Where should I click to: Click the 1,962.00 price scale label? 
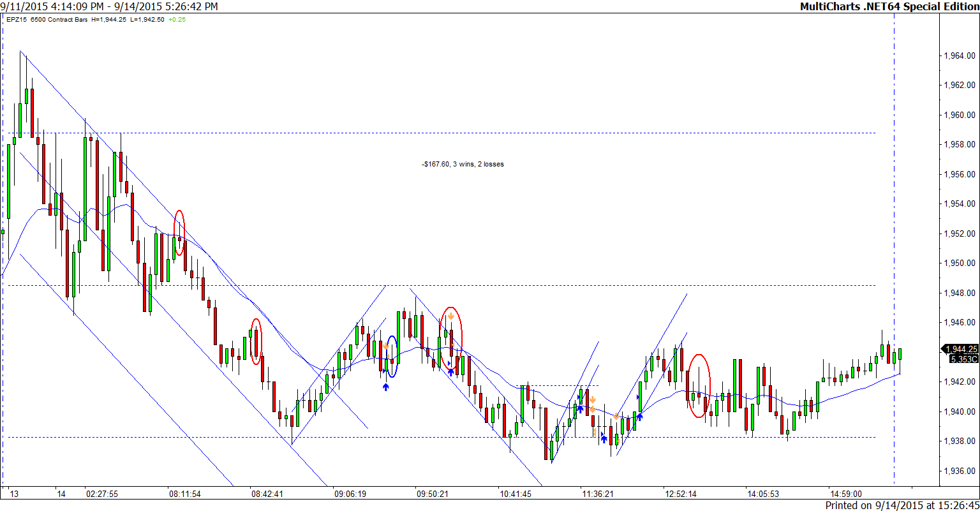(961, 85)
